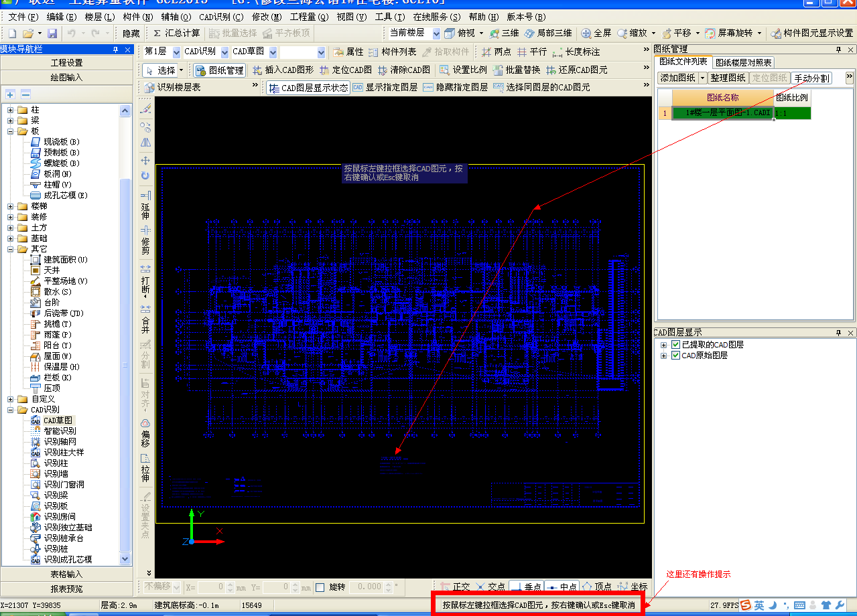Click 偏移 offset tool in vertical toolbar
The image size is (857, 616).
145,433
